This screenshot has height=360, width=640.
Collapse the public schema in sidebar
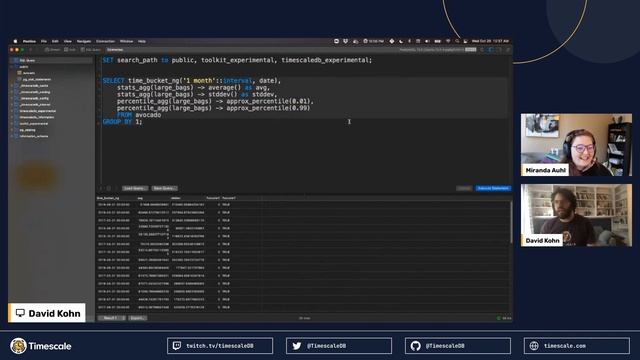(x=12, y=67)
